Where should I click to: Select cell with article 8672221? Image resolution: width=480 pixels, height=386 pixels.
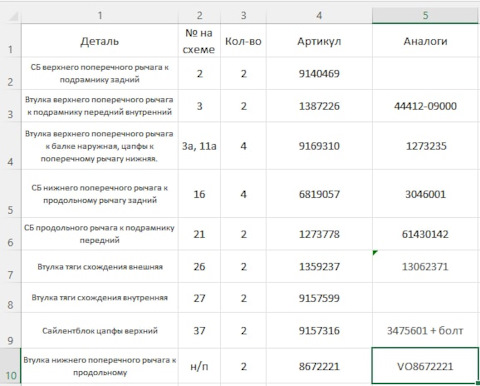coord(319,366)
